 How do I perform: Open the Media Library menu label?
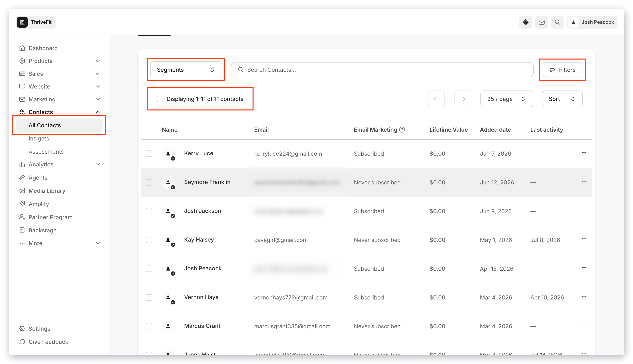point(47,191)
